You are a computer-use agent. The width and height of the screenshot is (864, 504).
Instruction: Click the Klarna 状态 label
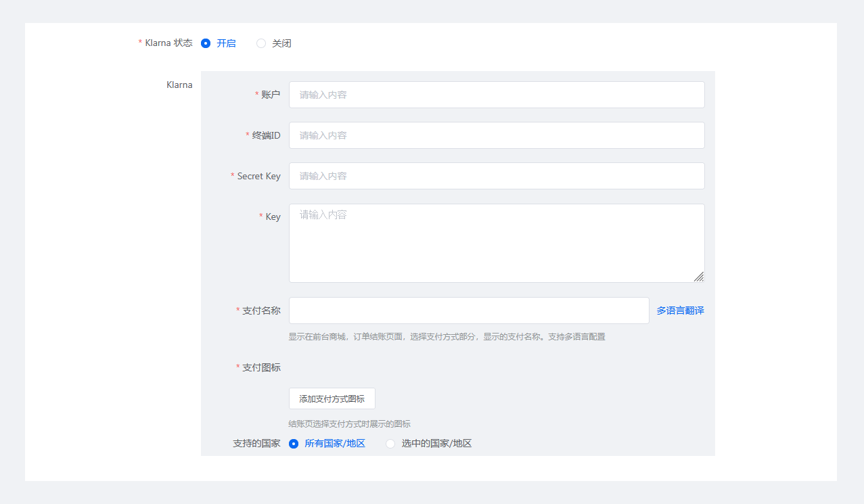(168, 43)
